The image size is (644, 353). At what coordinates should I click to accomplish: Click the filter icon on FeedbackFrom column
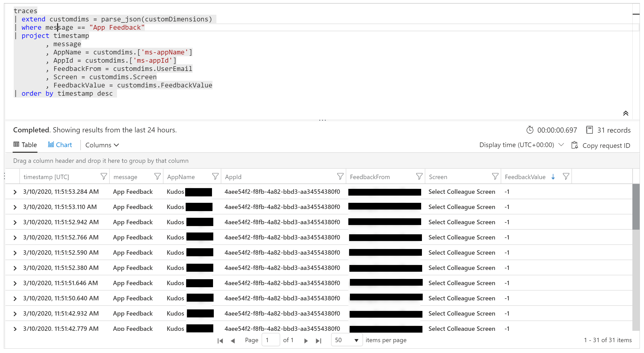tap(418, 176)
